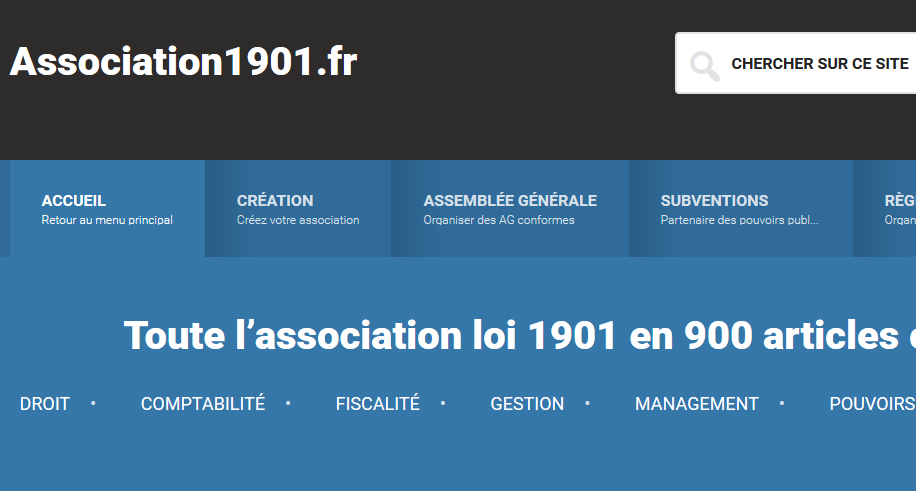This screenshot has width=916, height=491.
Task: Select the Comptabilité topic link
Action: (203, 404)
